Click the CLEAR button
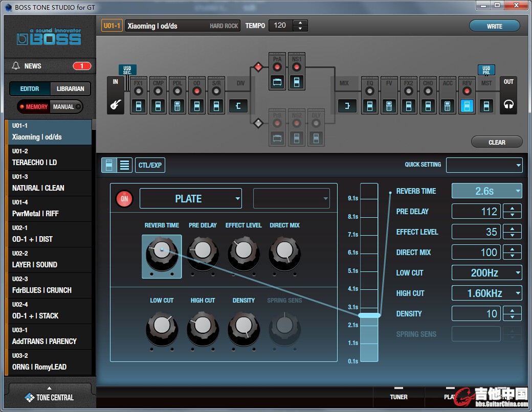Viewport: 532px width, 412px height. pyautogui.click(x=496, y=142)
